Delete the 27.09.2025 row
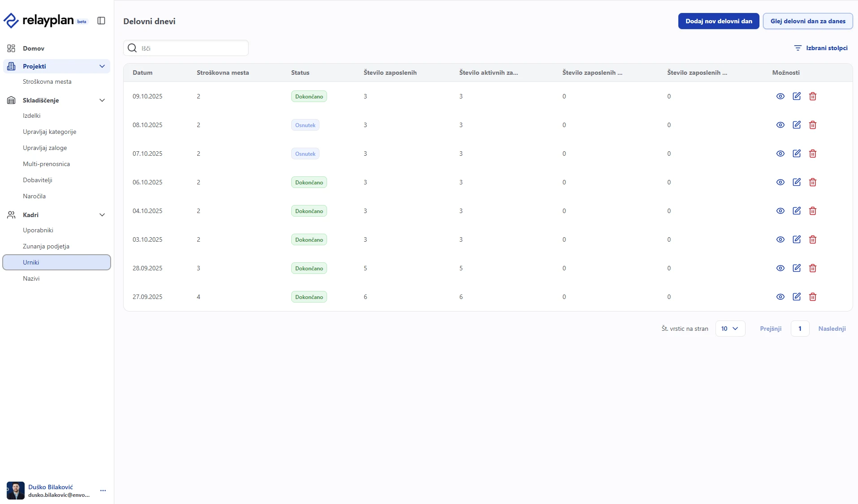Image resolution: width=858 pixels, height=504 pixels. [x=813, y=297]
